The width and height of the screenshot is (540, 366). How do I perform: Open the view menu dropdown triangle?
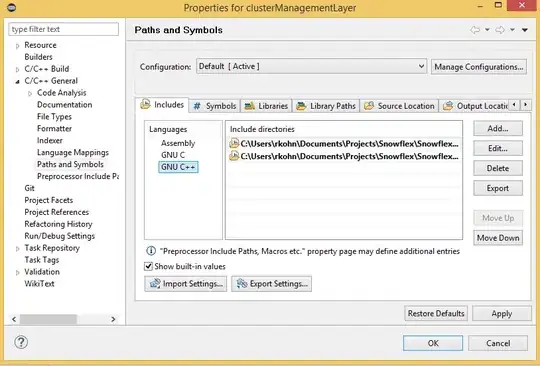tap(525, 30)
